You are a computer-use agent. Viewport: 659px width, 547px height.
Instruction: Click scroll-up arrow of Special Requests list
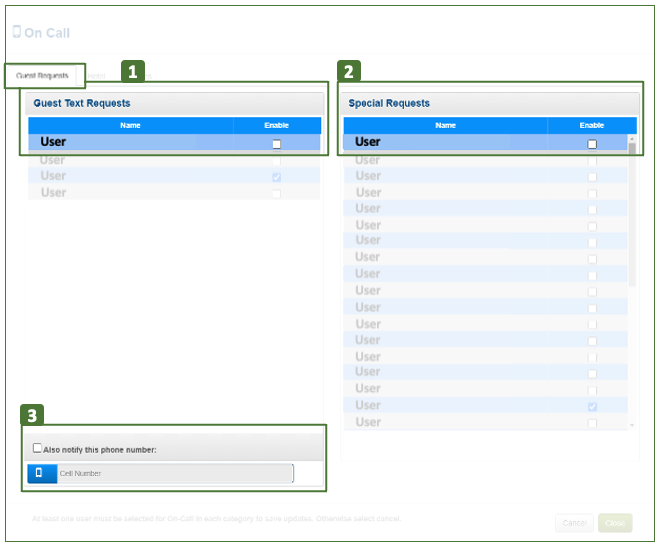(x=631, y=138)
